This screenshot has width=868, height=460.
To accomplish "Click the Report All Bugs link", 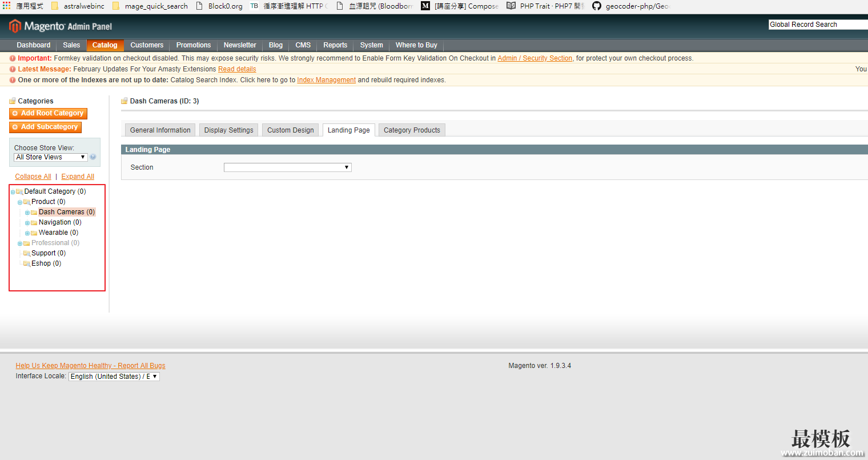I will pyautogui.click(x=90, y=366).
